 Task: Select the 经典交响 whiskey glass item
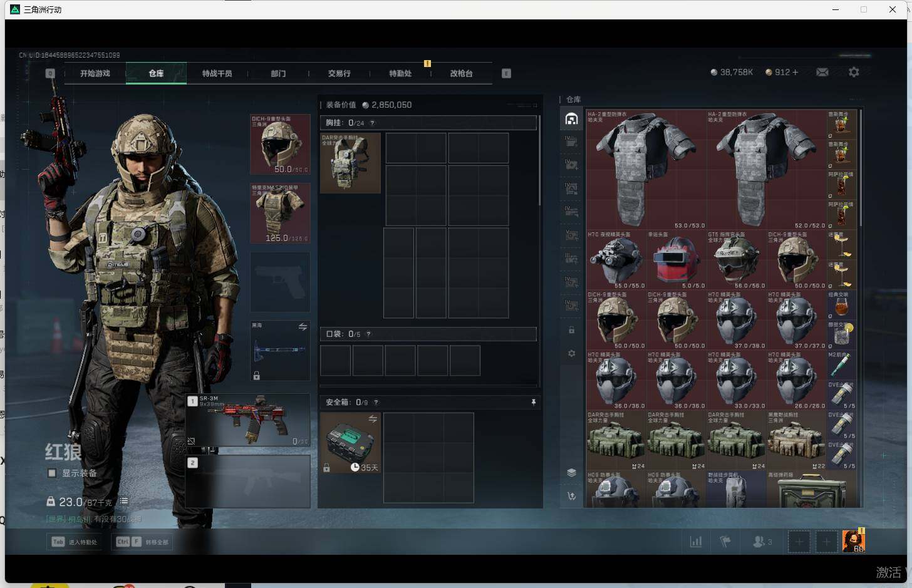842,305
